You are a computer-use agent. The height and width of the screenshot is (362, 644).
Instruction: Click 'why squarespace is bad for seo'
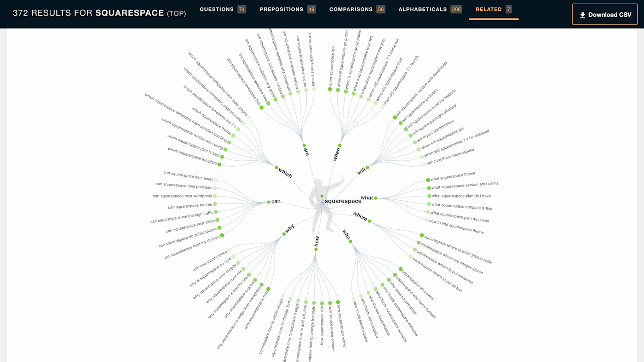coord(228,297)
